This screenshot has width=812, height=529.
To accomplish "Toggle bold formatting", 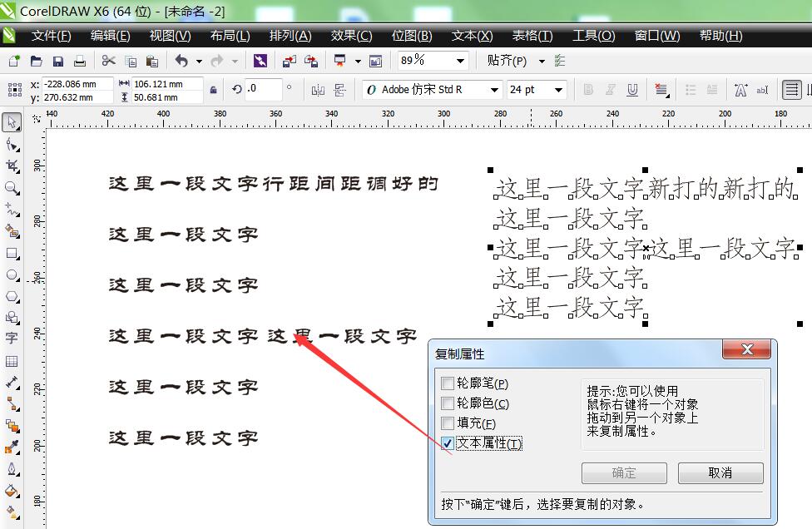I will click(588, 90).
